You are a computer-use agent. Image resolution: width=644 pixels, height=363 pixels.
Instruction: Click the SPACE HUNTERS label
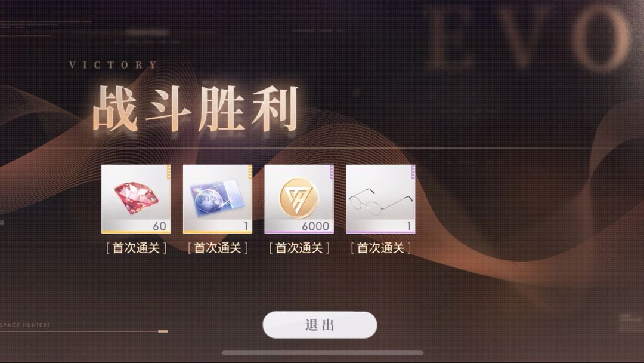pos(25,325)
